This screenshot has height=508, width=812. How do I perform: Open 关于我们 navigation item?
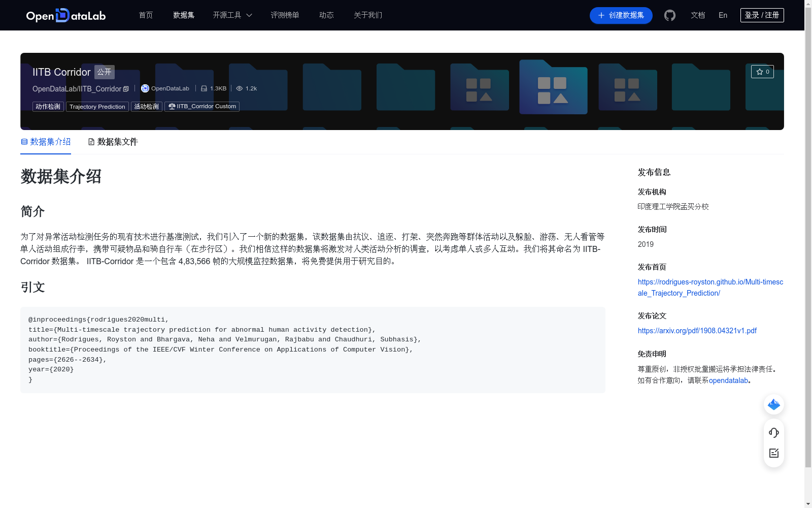tap(368, 15)
